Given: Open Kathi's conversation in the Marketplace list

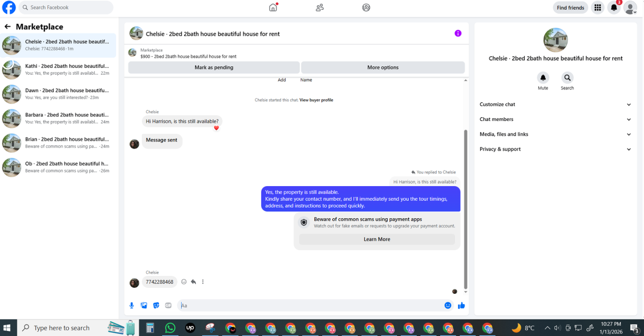Looking at the screenshot, I should [x=58, y=70].
